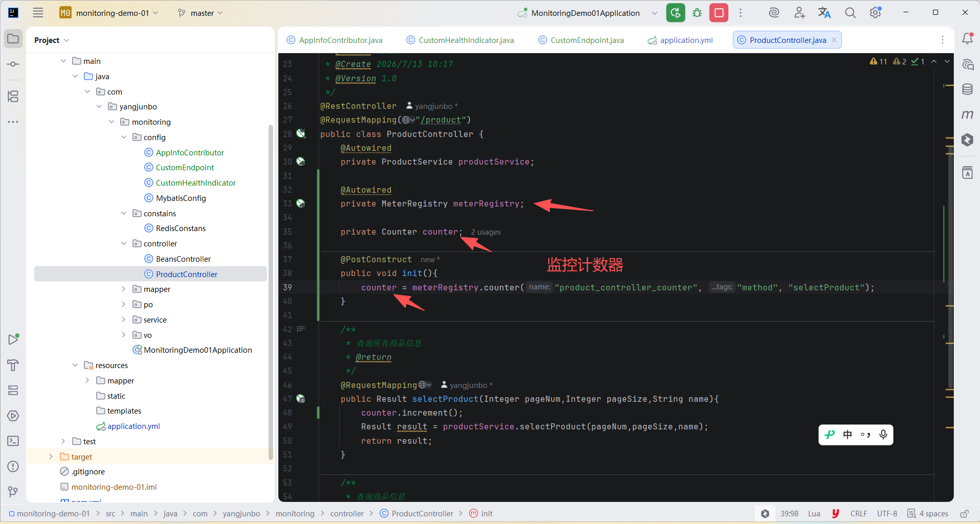
Task: Close the ProductController.java tab
Action: point(834,40)
